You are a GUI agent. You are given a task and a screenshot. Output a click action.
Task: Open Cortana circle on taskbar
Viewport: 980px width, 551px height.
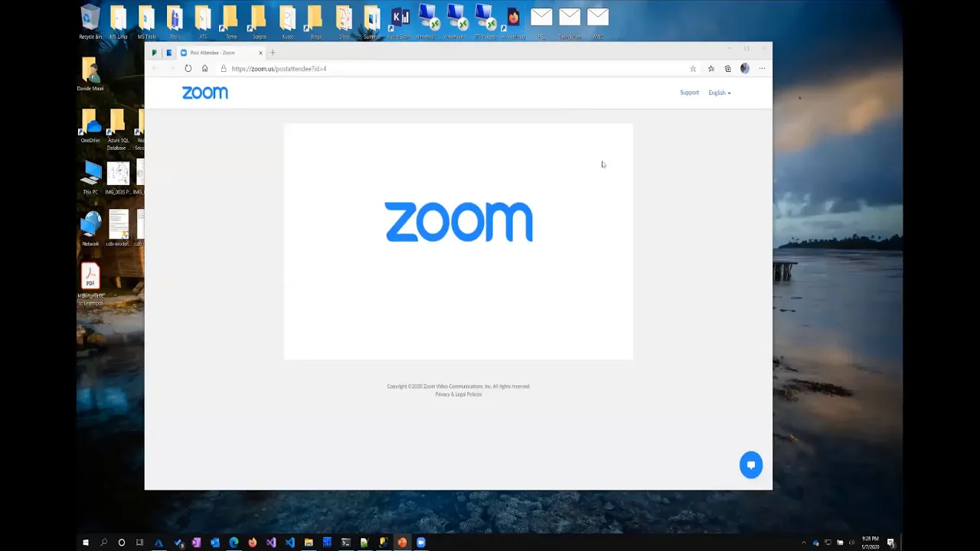pyautogui.click(x=122, y=543)
